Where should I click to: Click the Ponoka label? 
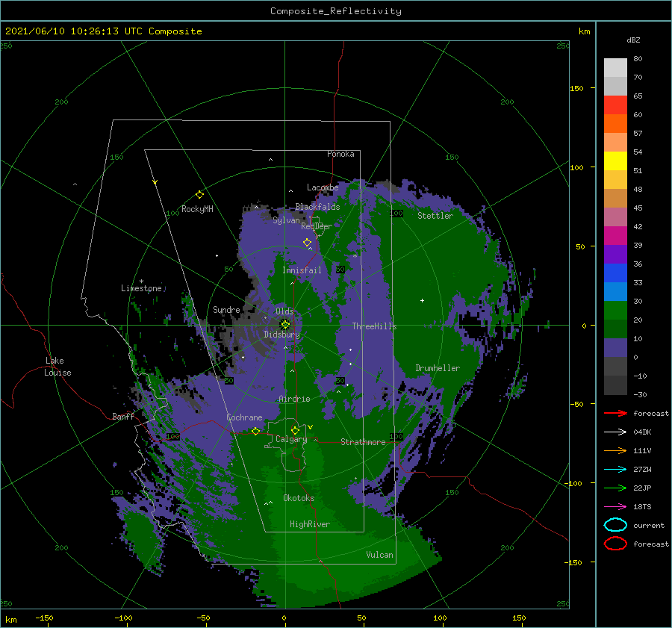click(340, 154)
